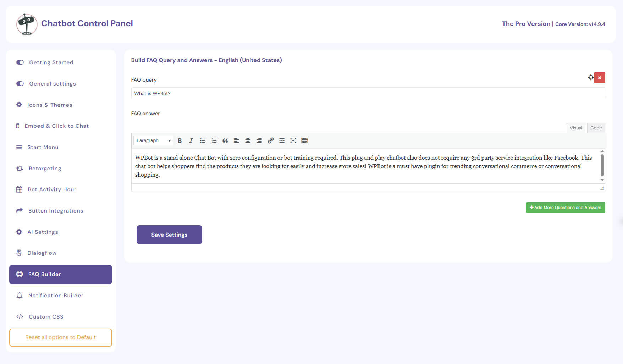Select center text alignment
This screenshot has width=623, height=364.
(x=248, y=140)
